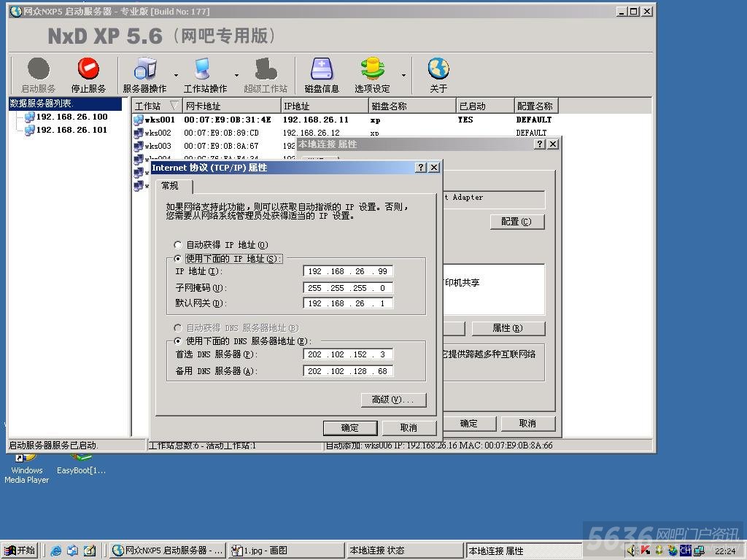Click status bar text 启动服务器服务已启动
Image resolution: width=747 pixels, height=560 pixels.
pyautogui.click(x=53, y=446)
